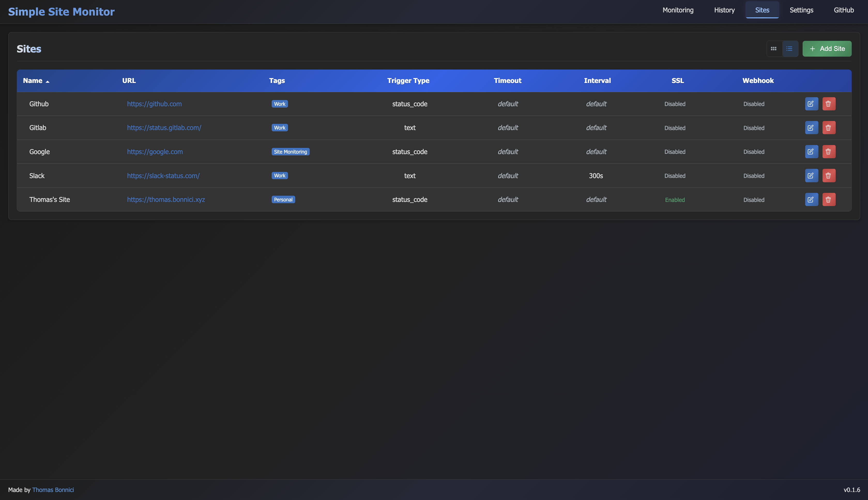This screenshot has height=500, width=868.
Task: Click the Github name cell
Action: (39, 104)
